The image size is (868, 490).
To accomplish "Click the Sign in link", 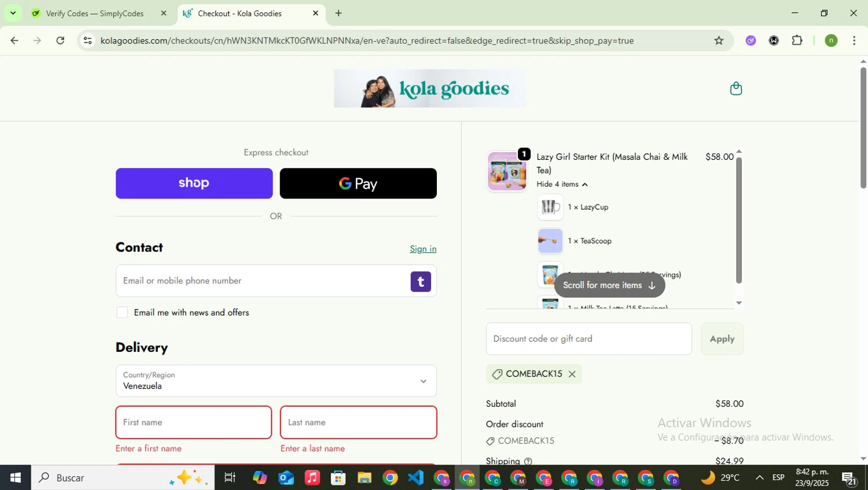I will point(423,249).
